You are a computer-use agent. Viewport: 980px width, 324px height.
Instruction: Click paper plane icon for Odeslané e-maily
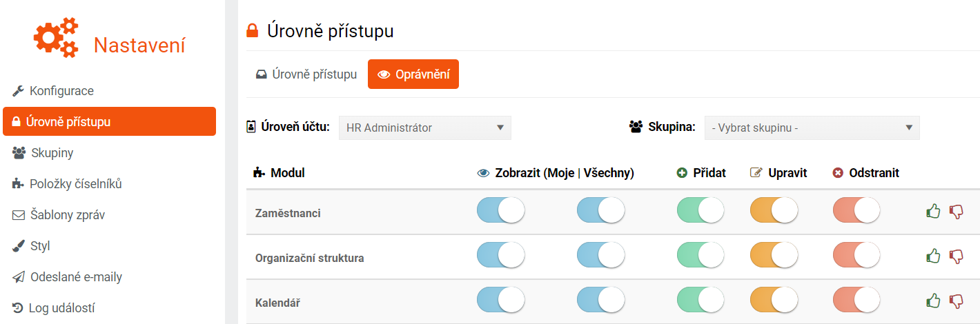coord(19,277)
